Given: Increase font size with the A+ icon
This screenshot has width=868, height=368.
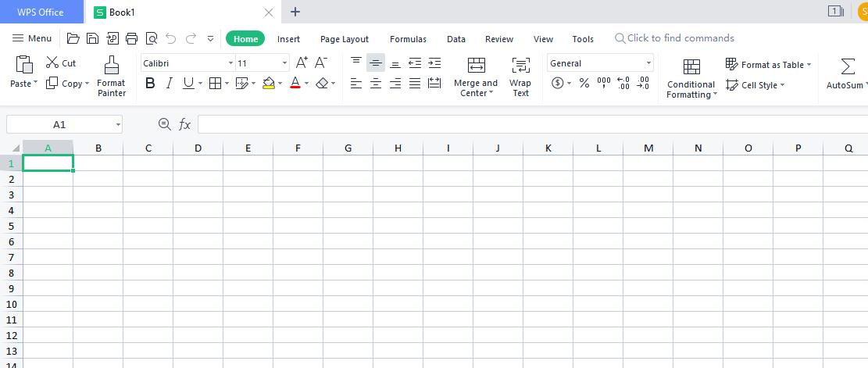Looking at the screenshot, I should point(302,63).
